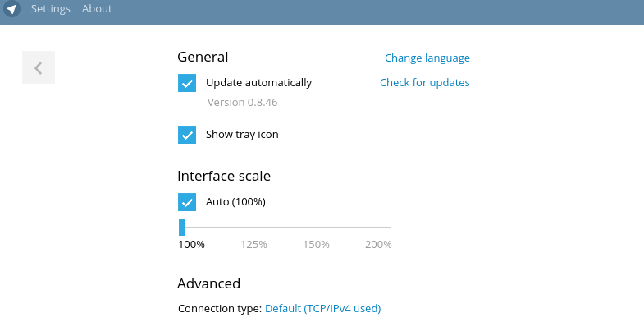Click the Auto (100%) label text
Viewport: 644px width, 336px height.
pyautogui.click(x=235, y=202)
